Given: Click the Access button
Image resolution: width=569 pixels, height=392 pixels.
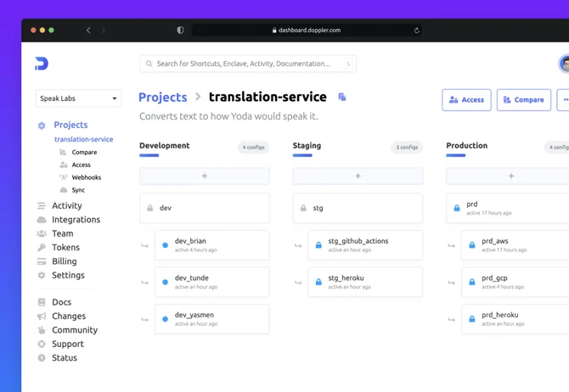Looking at the screenshot, I should pos(466,100).
